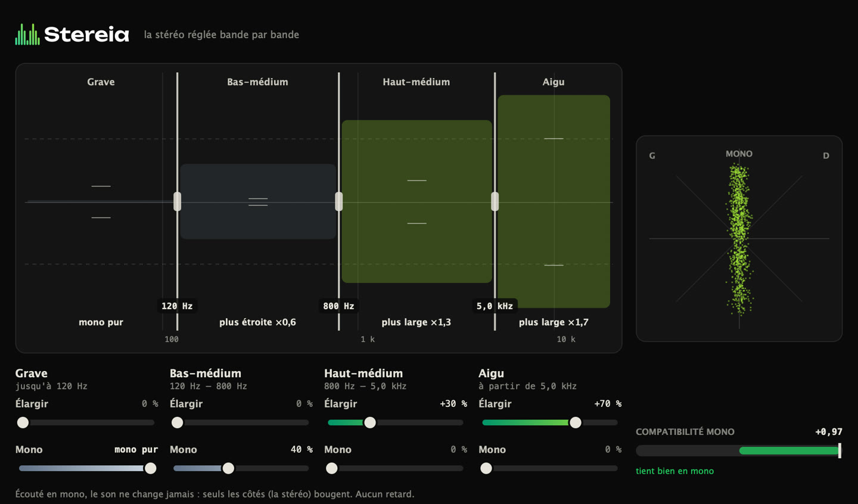The width and height of the screenshot is (858, 504).
Task: Click the Haut-médium +30 % value
Action: pyautogui.click(x=453, y=404)
